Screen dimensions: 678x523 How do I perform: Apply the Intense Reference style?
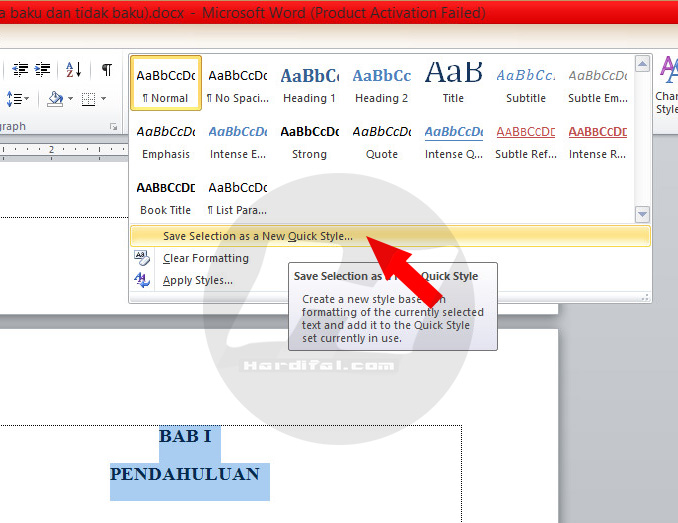[598, 140]
